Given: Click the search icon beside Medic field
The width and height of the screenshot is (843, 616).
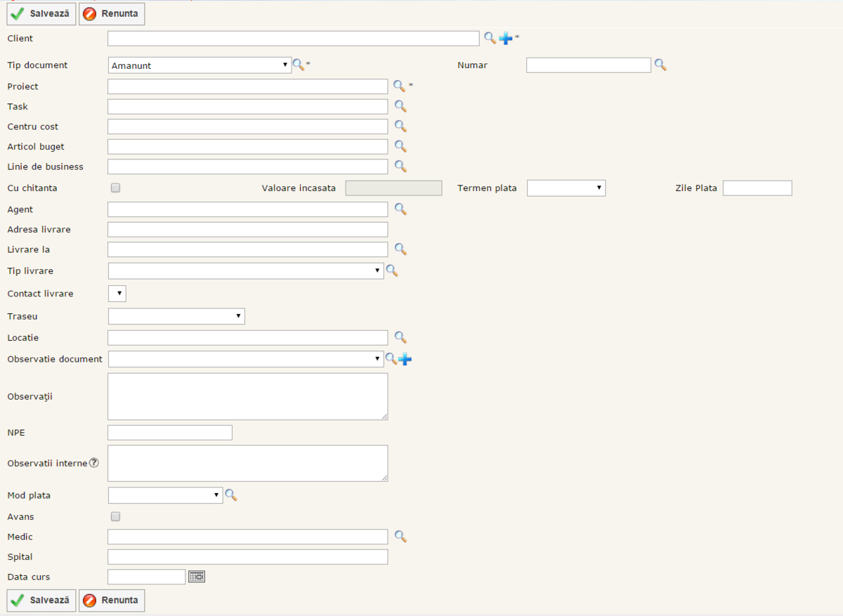Looking at the screenshot, I should tap(400, 537).
